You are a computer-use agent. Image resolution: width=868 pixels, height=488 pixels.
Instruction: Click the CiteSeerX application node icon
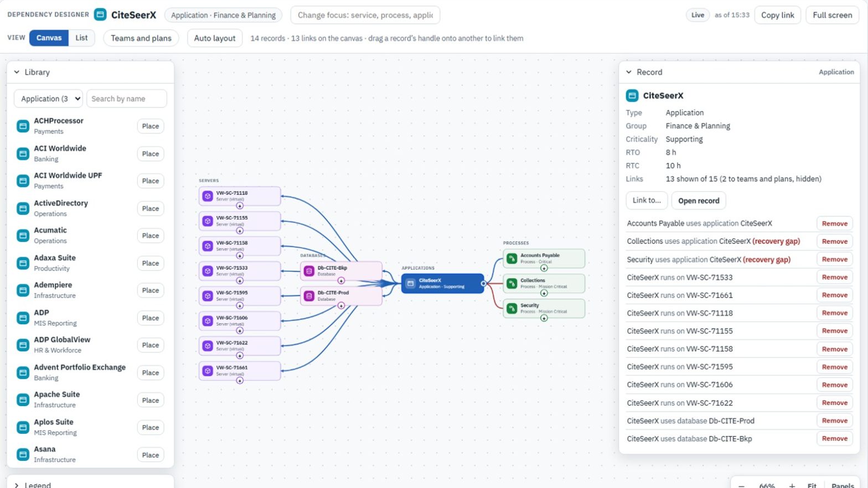pyautogui.click(x=410, y=283)
